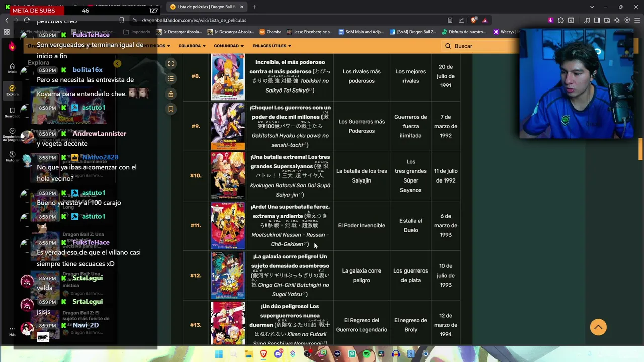Image resolution: width=644 pixels, height=362 pixels.
Task: Close the Lista de películas tab
Action: 242,7
